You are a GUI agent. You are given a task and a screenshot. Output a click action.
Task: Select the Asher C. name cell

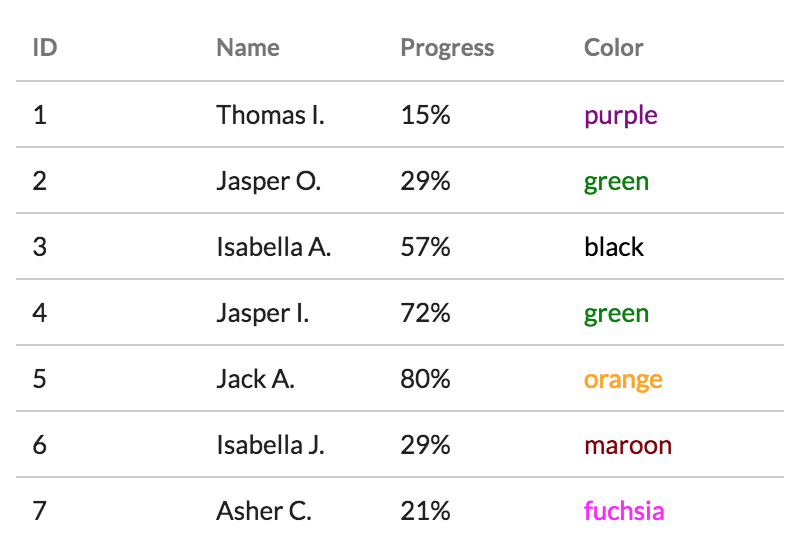tap(264, 511)
